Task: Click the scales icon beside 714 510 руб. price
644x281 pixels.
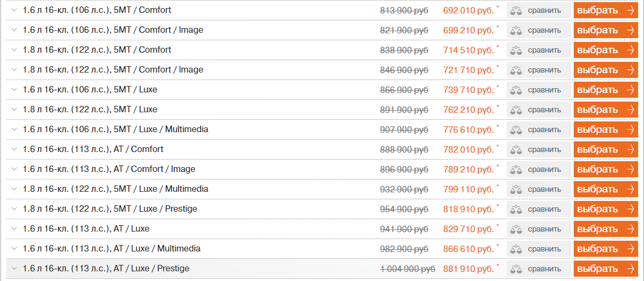Action: [516, 50]
